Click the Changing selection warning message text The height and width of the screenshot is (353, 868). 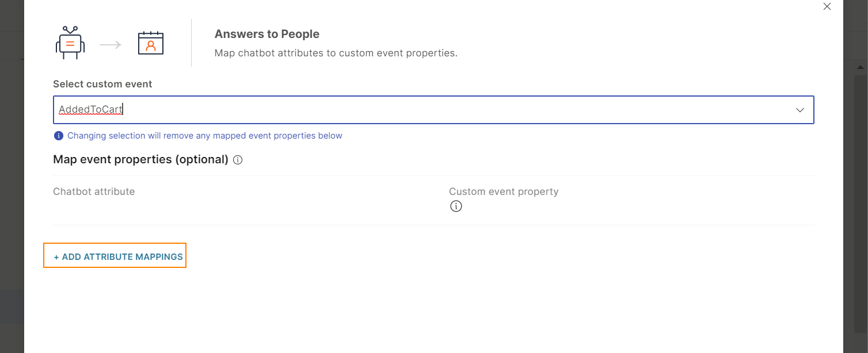pos(204,136)
